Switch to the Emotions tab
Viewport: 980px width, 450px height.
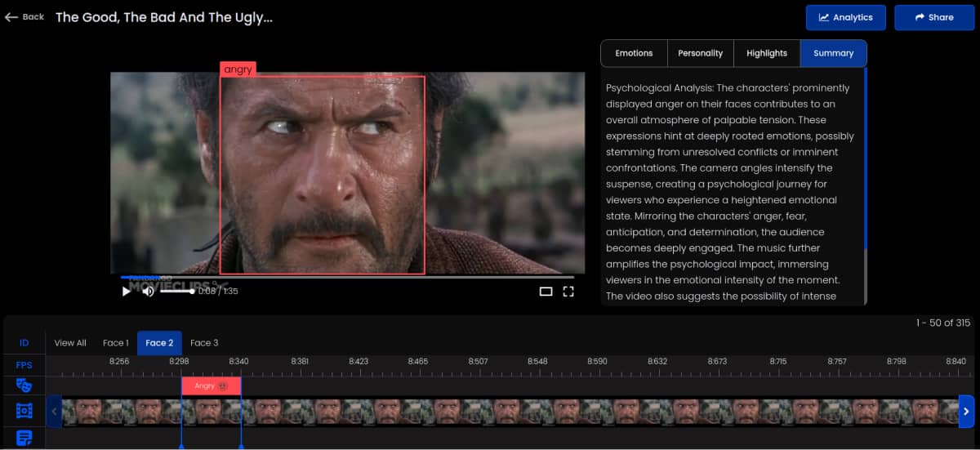click(x=634, y=53)
